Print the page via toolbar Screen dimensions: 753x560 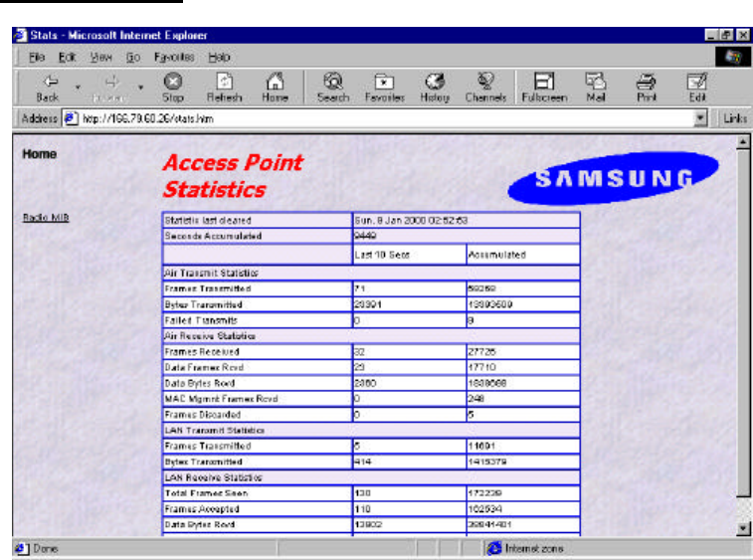pyautogui.click(x=647, y=88)
